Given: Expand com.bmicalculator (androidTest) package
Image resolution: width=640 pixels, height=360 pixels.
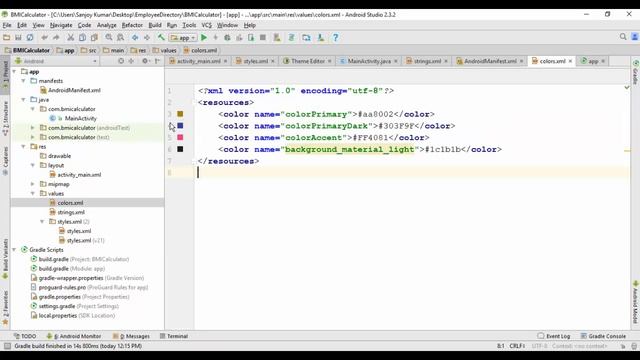Looking at the screenshot, I should 33,128.
